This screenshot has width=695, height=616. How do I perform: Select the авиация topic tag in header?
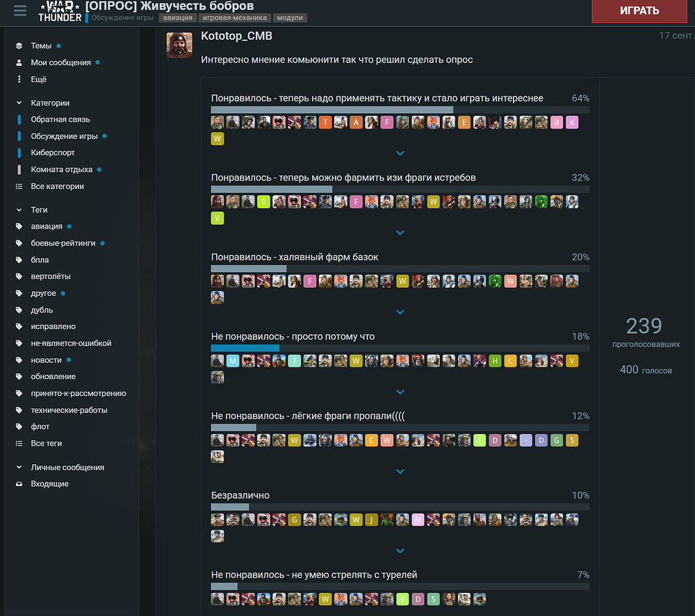coord(178,18)
